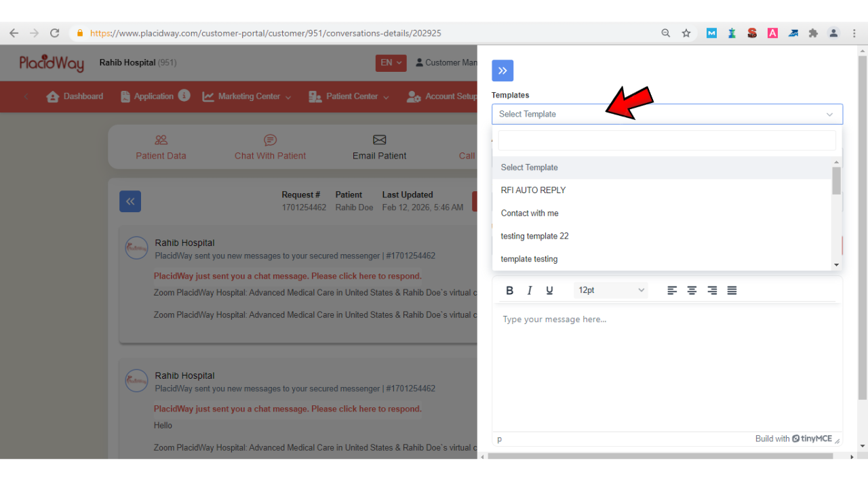The image size is (868, 488).
Task: Open the Chat With Patient panel
Action: pyautogui.click(x=270, y=140)
